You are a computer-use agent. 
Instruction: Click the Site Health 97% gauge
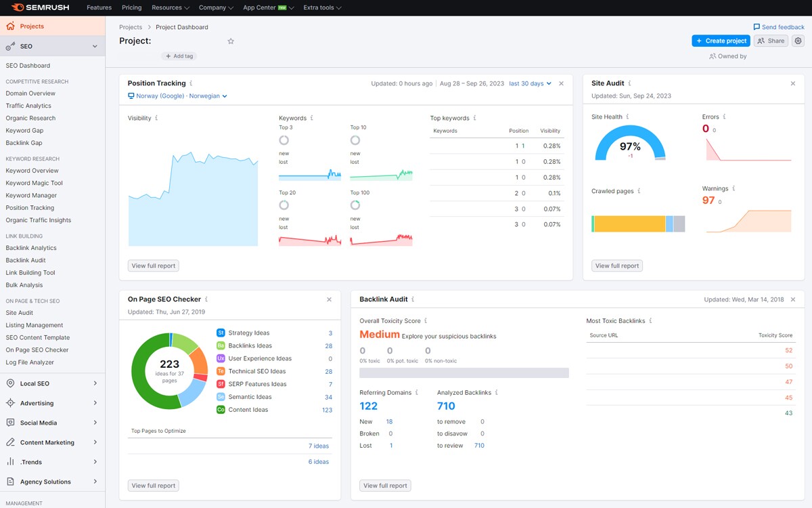(x=631, y=146)
